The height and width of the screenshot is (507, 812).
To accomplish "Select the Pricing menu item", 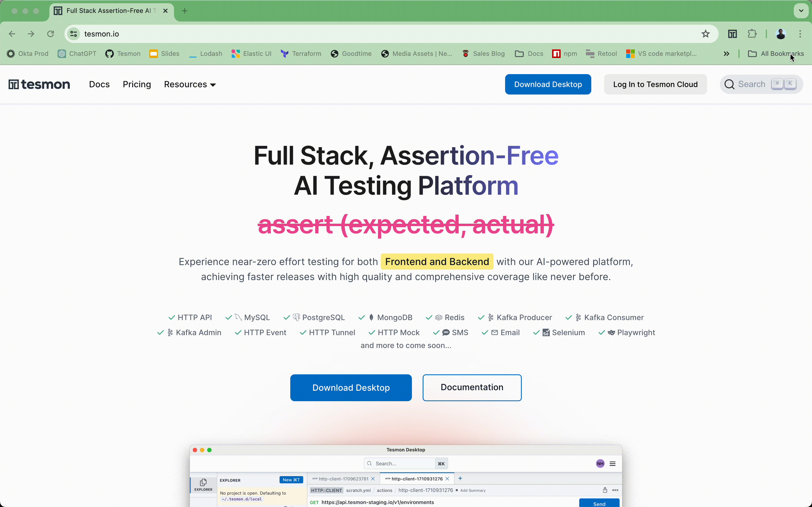I will pos(136,84).
